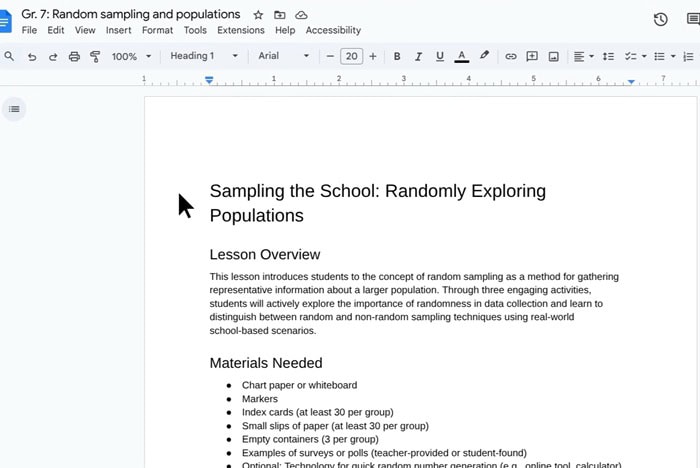Expand the checklist options arrow

(x=644, y=57)
